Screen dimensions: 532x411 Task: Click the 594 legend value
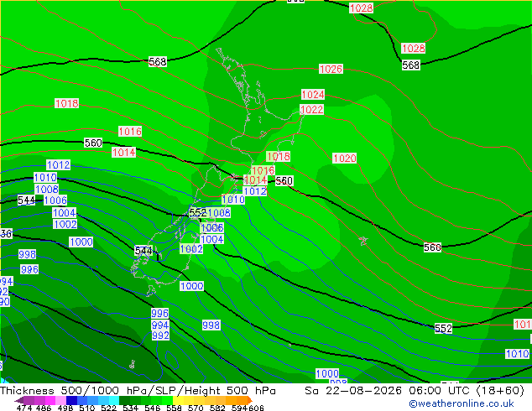click(x=239, y=408)
